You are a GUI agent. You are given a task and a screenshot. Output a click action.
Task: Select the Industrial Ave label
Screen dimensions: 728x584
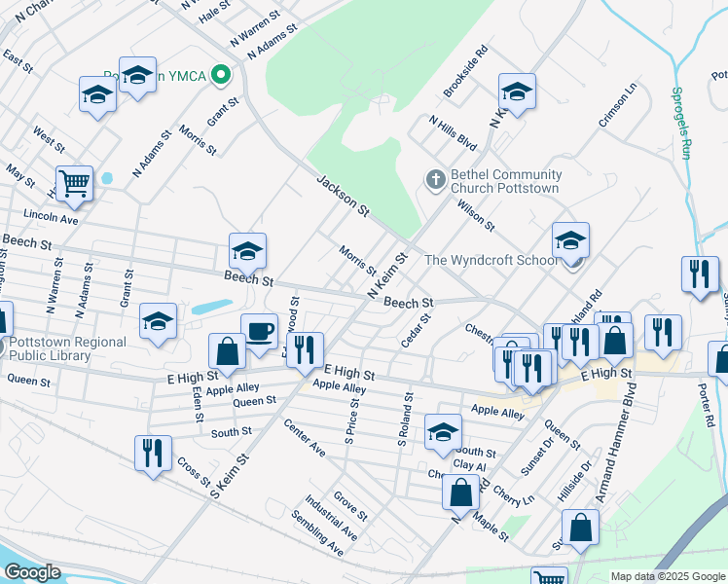coord(331,518)
